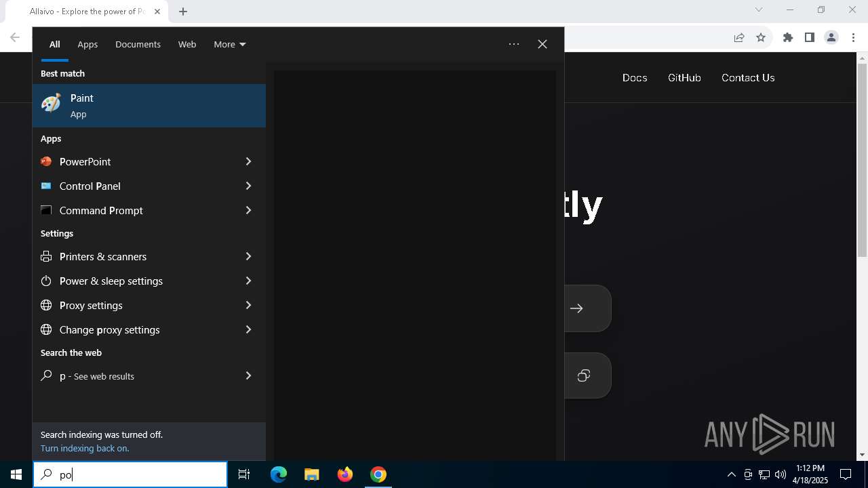Expand the Control Panel result details arrow
This screenshot has height=488, width=868.
tap(248, 186)
